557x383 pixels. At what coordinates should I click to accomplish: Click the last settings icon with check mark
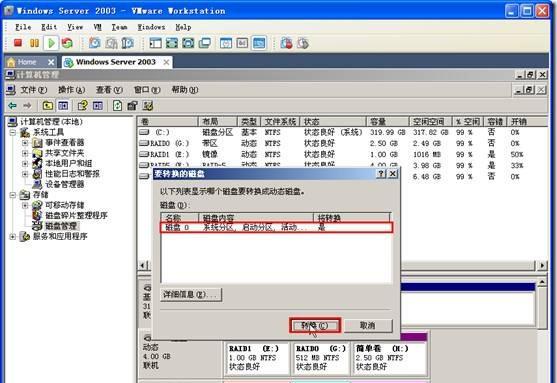click(148, 106)
